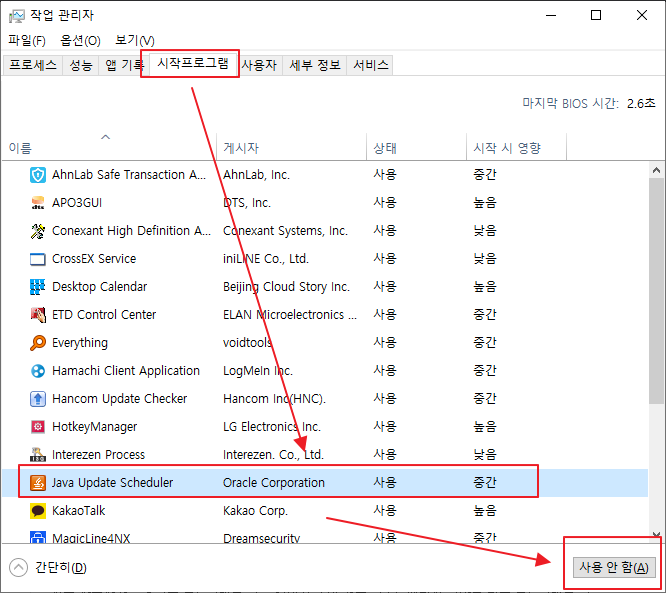This screenshot has width=666, height=593.
Task: Click the 사용 안 함(A) button
Action: [614, 567]
